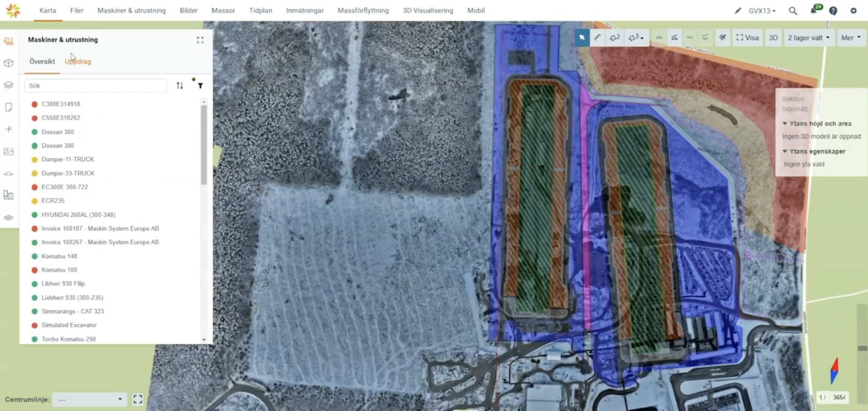Click the excavator icon in left sidebar

[x=9, y=41]
